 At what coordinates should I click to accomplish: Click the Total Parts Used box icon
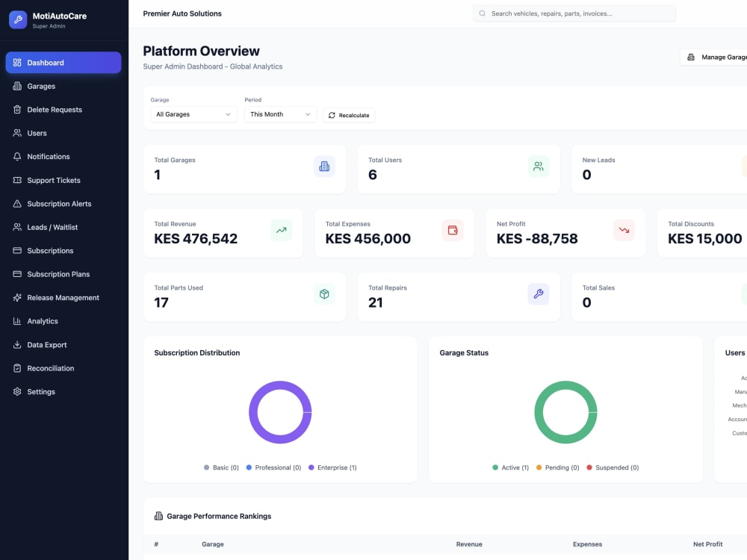coord(324,293)
